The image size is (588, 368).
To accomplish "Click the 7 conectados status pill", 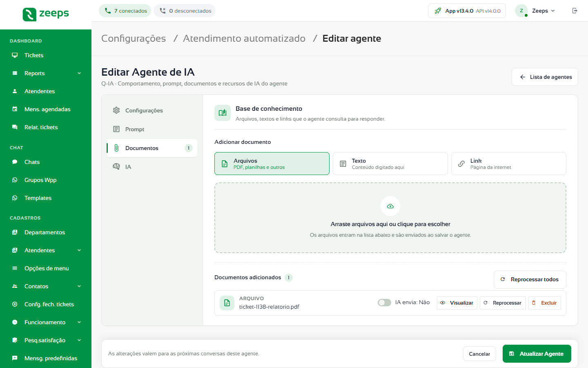I will tap(125, 11).
